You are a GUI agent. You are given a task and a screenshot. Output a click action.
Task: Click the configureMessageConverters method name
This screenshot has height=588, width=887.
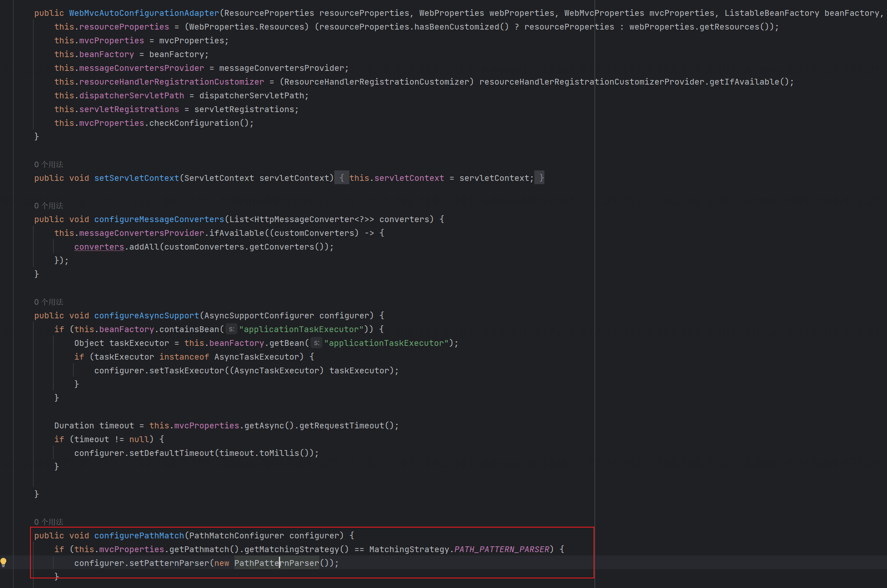pyautogui.click(x=159, y=219)
